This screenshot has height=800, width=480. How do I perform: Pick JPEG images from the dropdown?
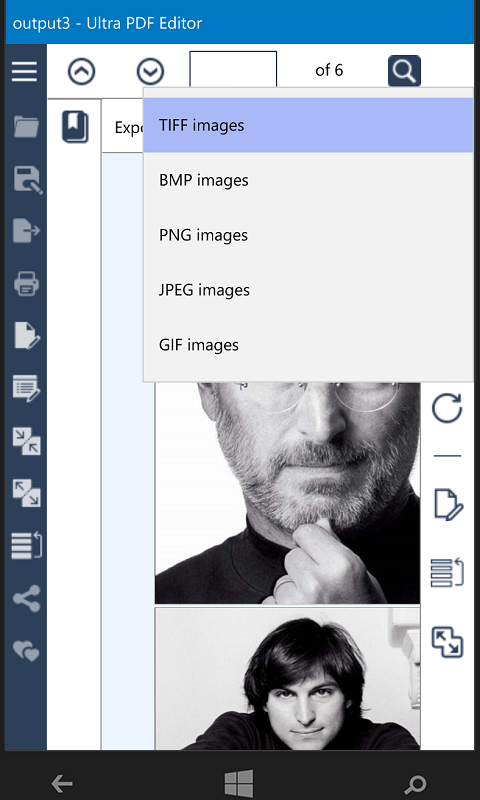pos(308,290)
